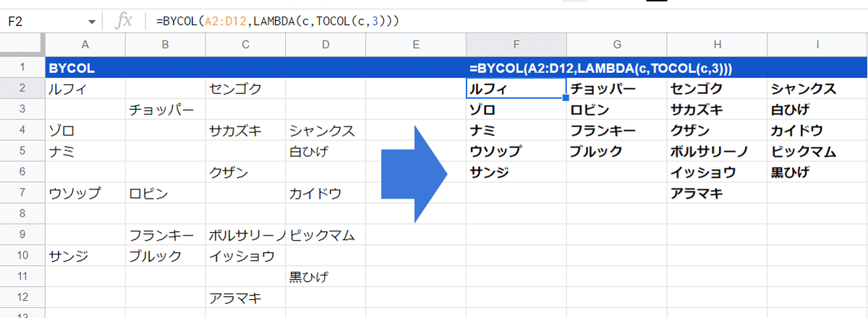Click cell A7 containing ウソップ

85,194
